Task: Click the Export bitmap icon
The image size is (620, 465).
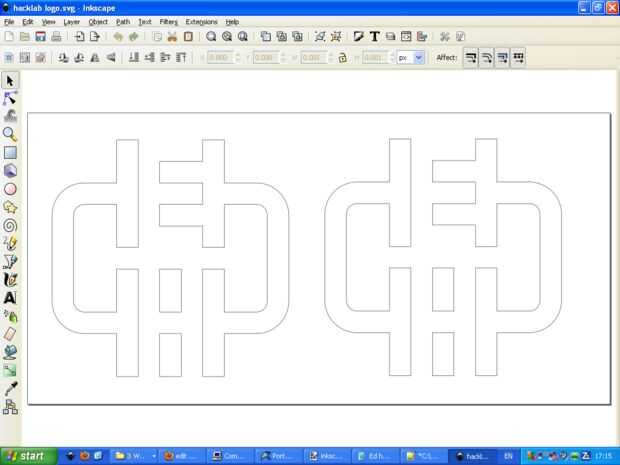Action: (95, 37)
